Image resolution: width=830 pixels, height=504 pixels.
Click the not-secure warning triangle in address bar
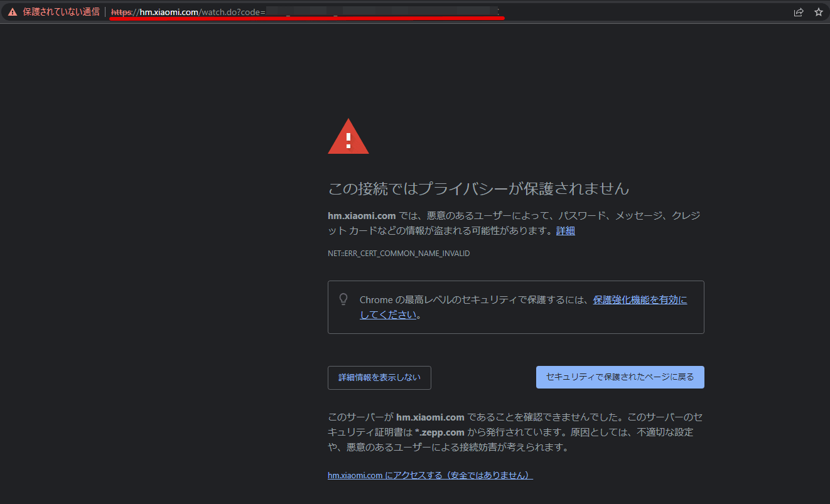click(x=13, y=12)
